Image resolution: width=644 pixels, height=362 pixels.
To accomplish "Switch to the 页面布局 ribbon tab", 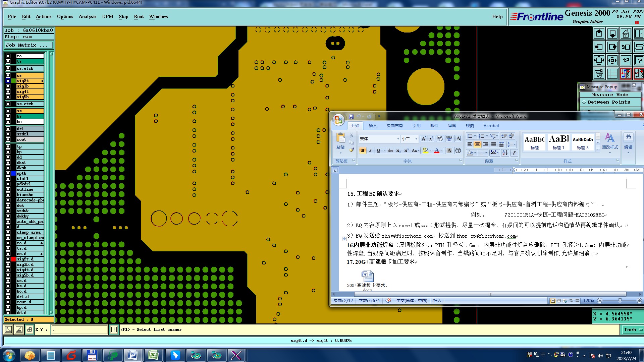I will [394, 126].
